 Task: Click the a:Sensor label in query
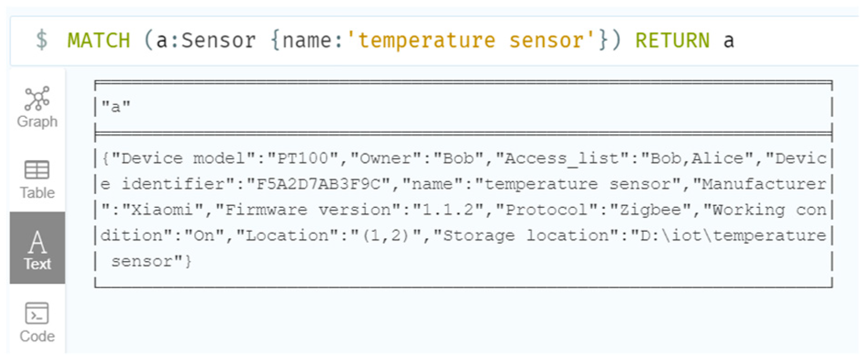[205, 40]
